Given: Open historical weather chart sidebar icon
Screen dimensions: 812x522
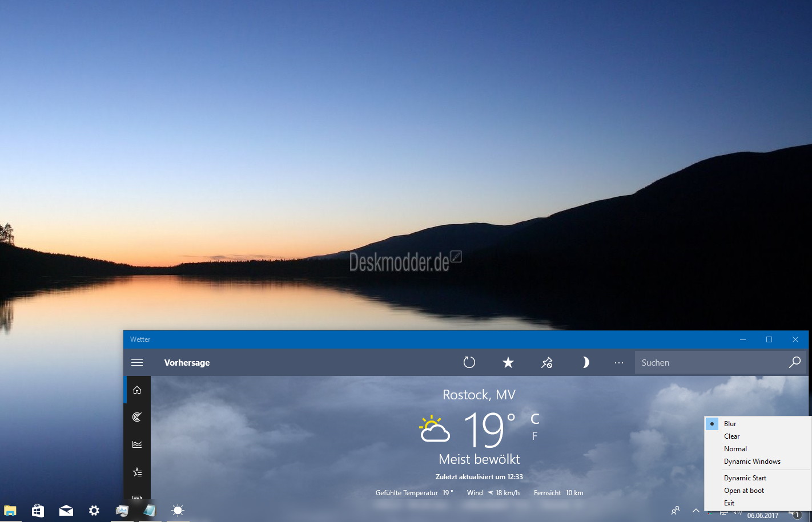Looking at the screenshot, I should 137,444.
